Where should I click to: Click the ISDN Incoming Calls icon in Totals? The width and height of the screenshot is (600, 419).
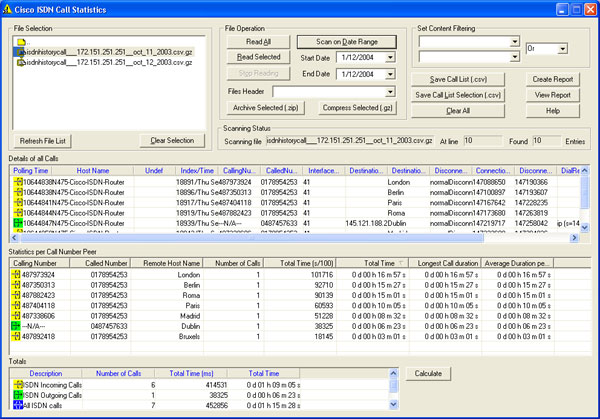point(16,383)
